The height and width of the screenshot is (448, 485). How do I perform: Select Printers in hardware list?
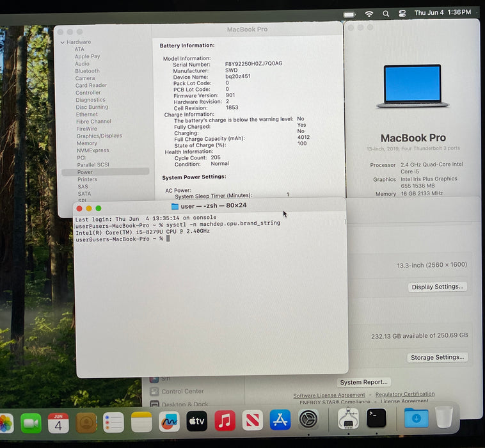[87, 179]
